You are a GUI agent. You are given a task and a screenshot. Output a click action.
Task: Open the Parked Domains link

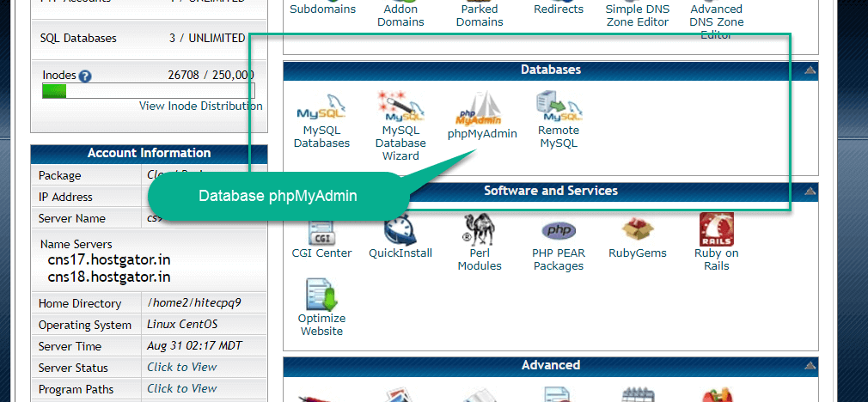pyautogui.click(x=481, y=15)
